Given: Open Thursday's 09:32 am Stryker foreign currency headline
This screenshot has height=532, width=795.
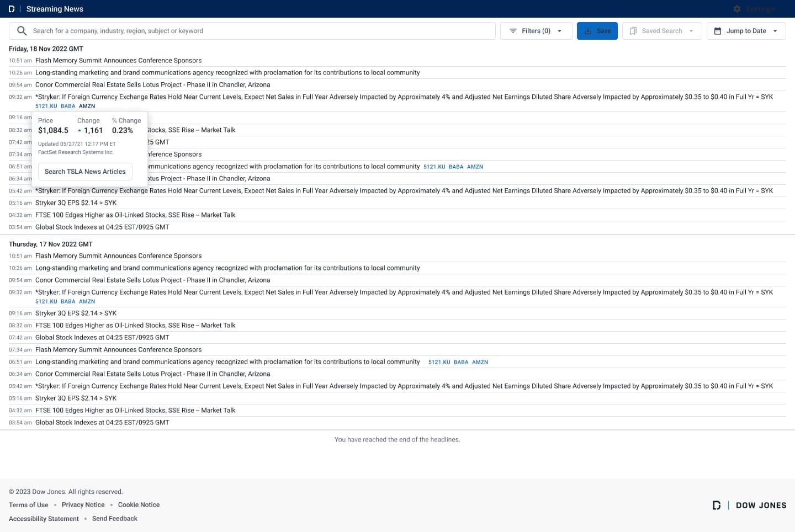Looking at the screenshot, I should (404, 292).
